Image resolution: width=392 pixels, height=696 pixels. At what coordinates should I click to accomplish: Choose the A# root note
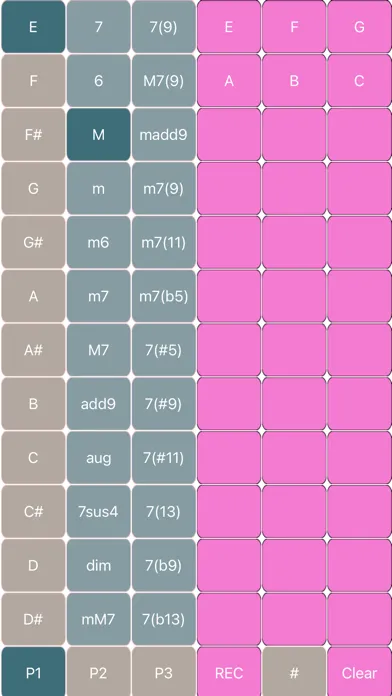pyautogui.click(x=33, y=350)
